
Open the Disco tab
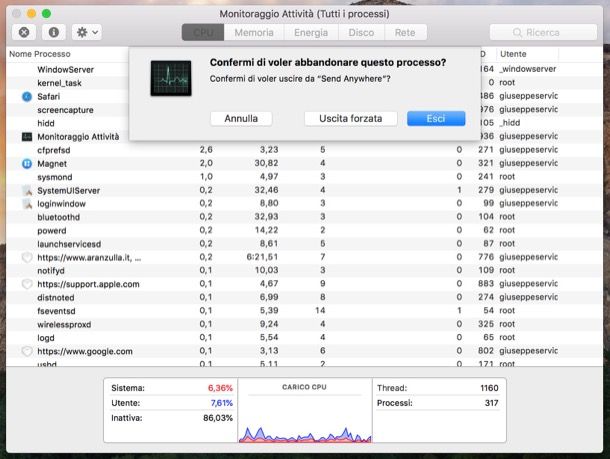pos(361,32)
